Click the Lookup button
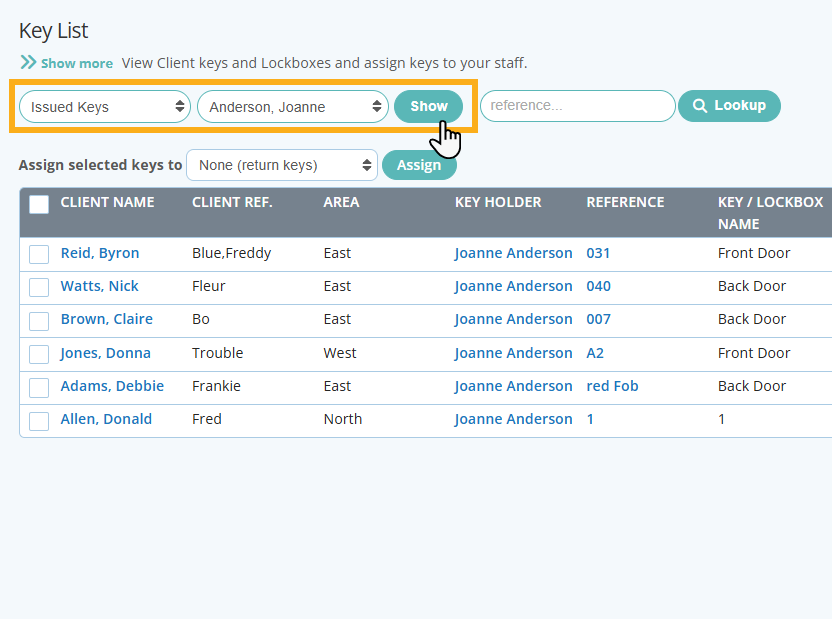The image size is (832, 619). tap(729, 106)
